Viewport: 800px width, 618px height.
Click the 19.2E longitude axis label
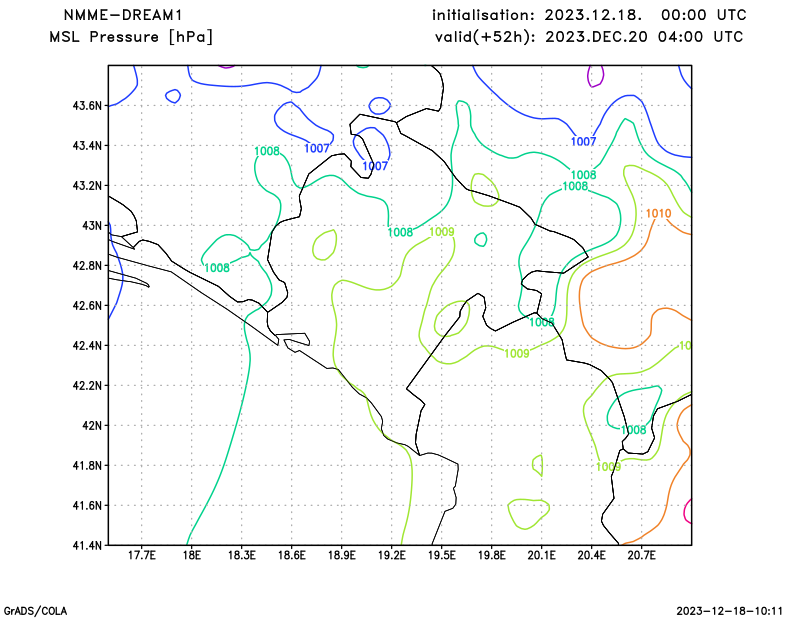[x=391, y=555]
